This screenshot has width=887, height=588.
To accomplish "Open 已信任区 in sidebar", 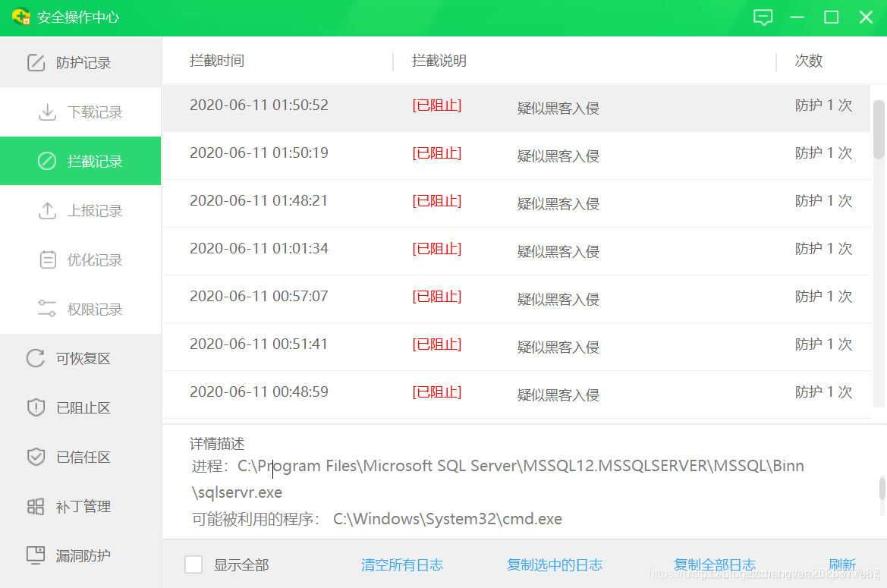I will (x=80, y=456).
